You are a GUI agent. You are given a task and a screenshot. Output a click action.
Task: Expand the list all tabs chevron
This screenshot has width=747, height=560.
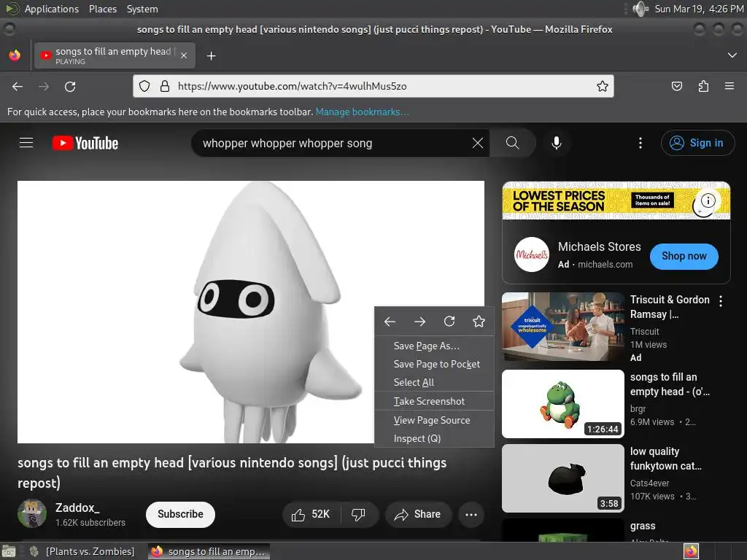732,55
